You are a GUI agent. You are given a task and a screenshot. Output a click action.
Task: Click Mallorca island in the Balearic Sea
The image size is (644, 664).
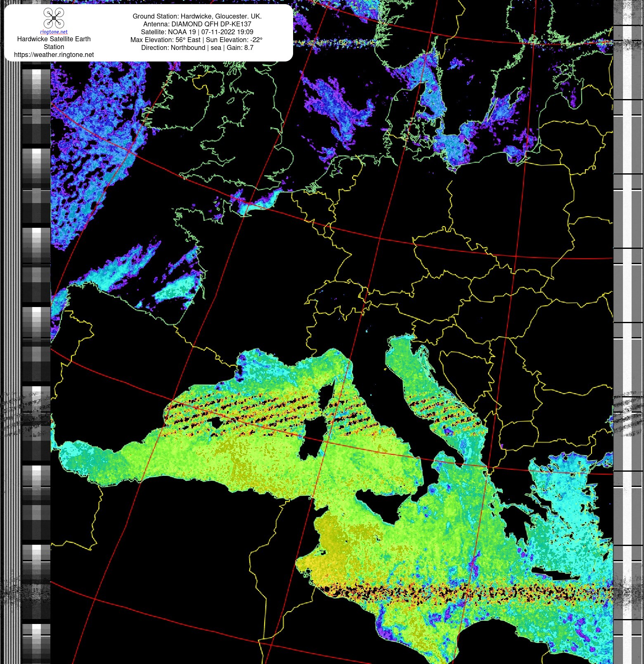[x=215, y=423]
